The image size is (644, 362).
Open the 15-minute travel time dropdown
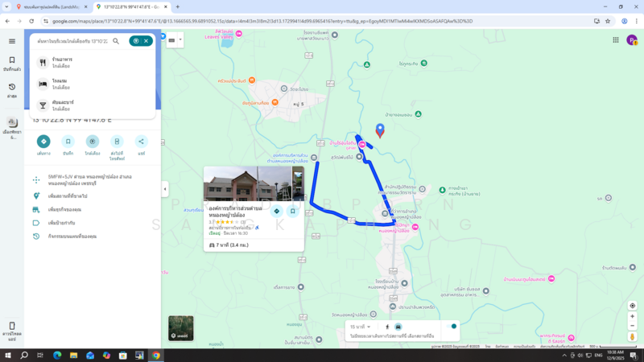(360, 327)
